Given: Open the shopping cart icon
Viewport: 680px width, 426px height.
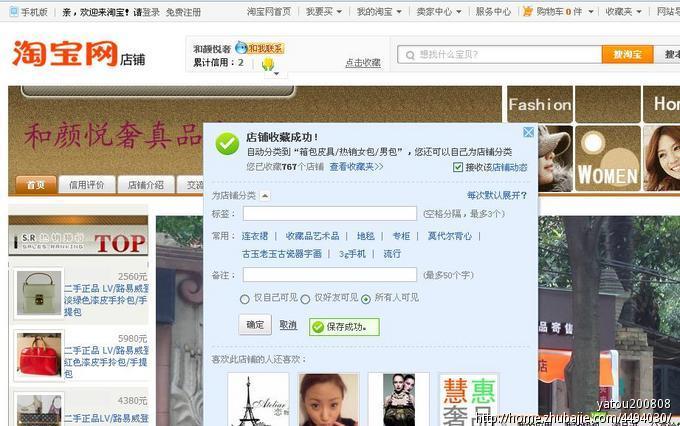Looking at the screenshot, I should [x=528, y=12].
